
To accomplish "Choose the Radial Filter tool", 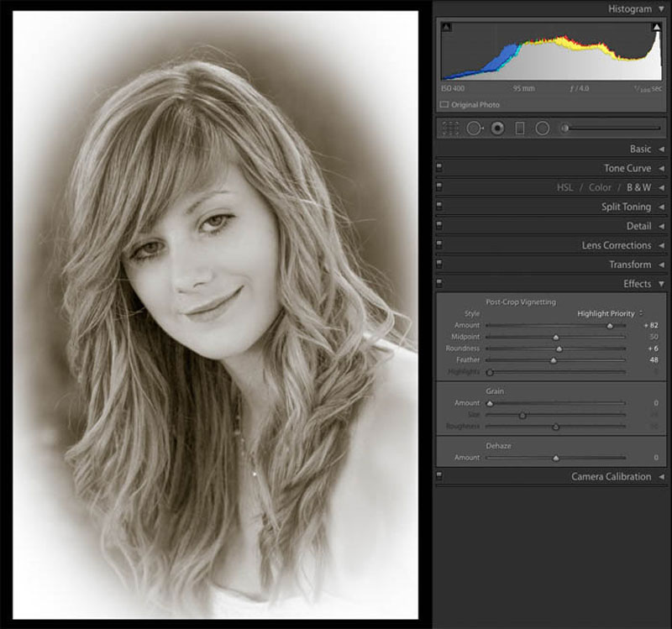I will (543, 128).
